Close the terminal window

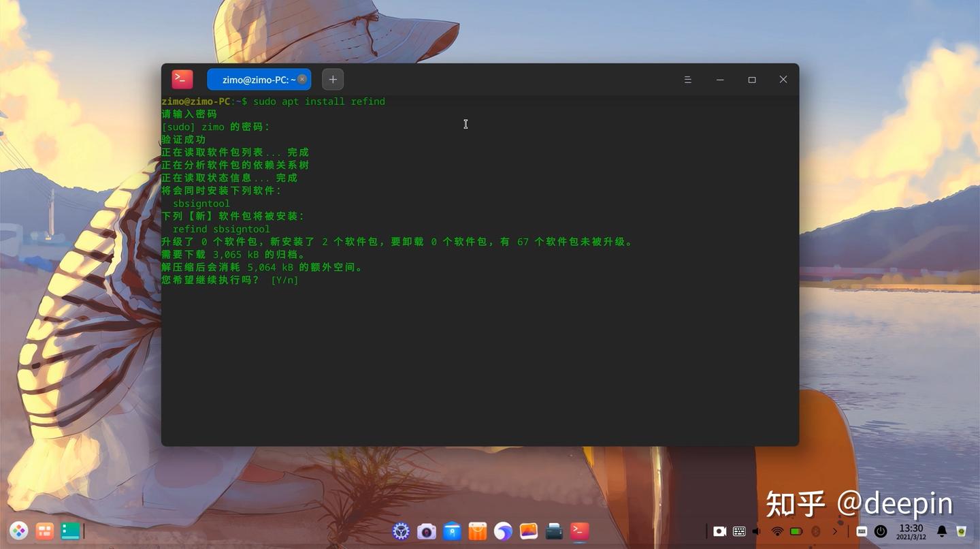click(x=783, y=80)
